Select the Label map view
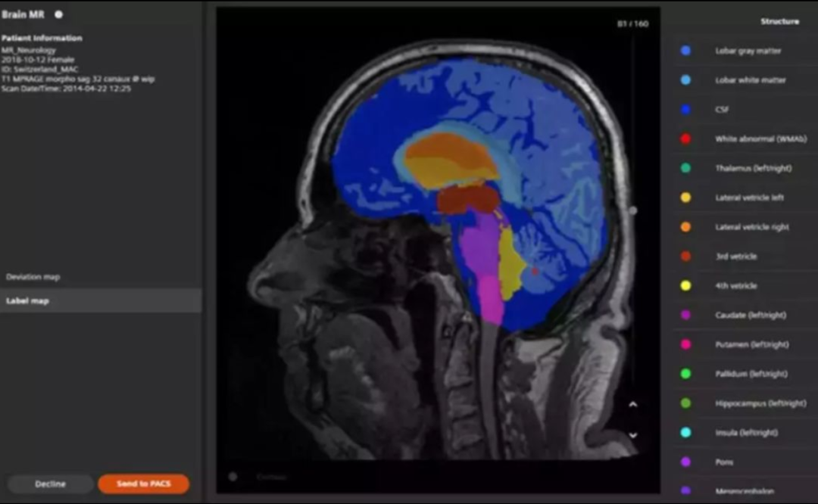This screenshot has width=818, height=504. 27,301
